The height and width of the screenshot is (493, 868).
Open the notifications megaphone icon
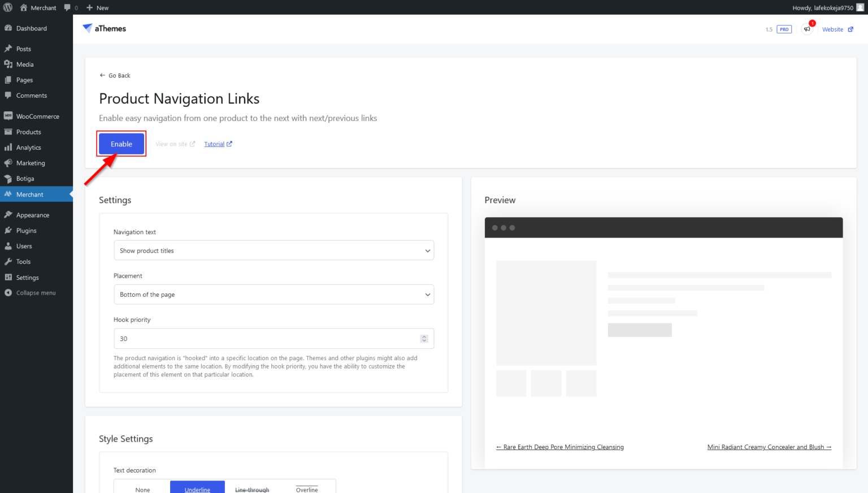point(807,29)
